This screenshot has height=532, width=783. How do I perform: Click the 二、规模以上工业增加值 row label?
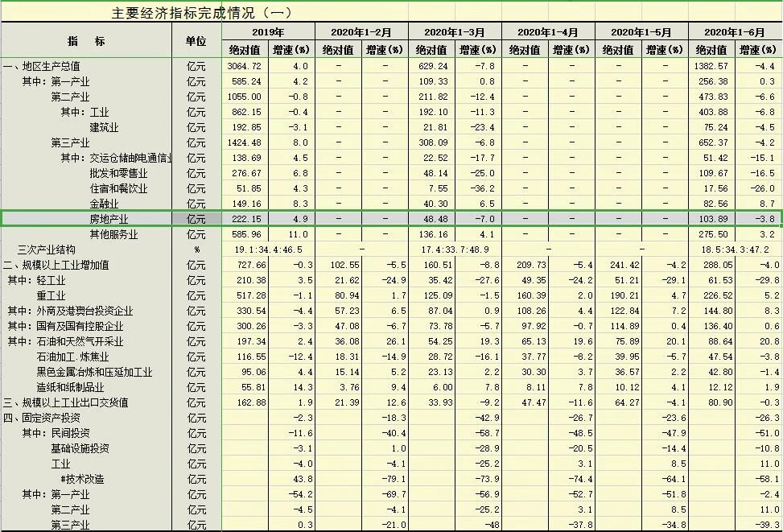pos(56,266)
